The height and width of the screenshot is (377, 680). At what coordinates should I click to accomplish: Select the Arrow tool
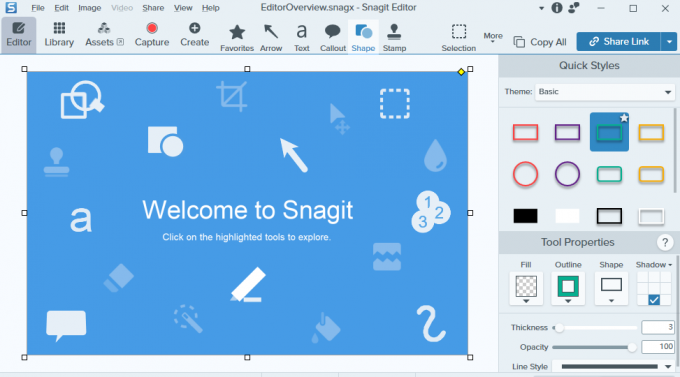pyautogui.click(x=271, y=38)
